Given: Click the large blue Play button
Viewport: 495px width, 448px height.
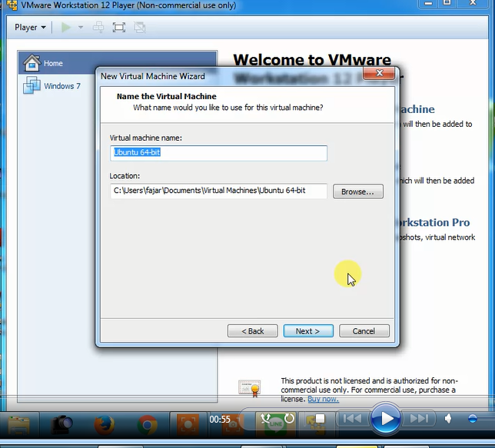Looking at the screenshot, I should click(x=385, y=419).
